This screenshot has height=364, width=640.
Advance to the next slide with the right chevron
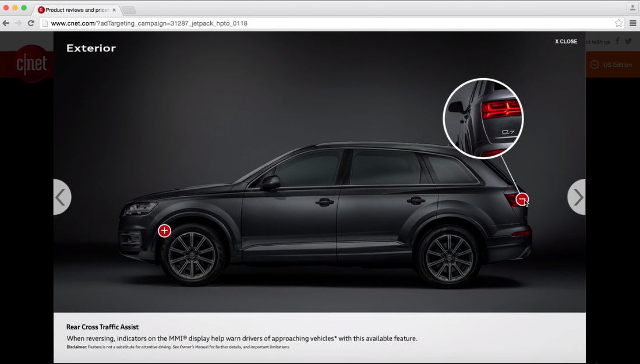point(577,197)
